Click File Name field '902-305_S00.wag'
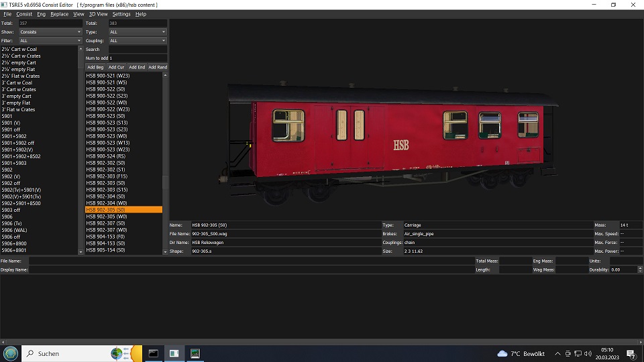 (x=286, y=234)
